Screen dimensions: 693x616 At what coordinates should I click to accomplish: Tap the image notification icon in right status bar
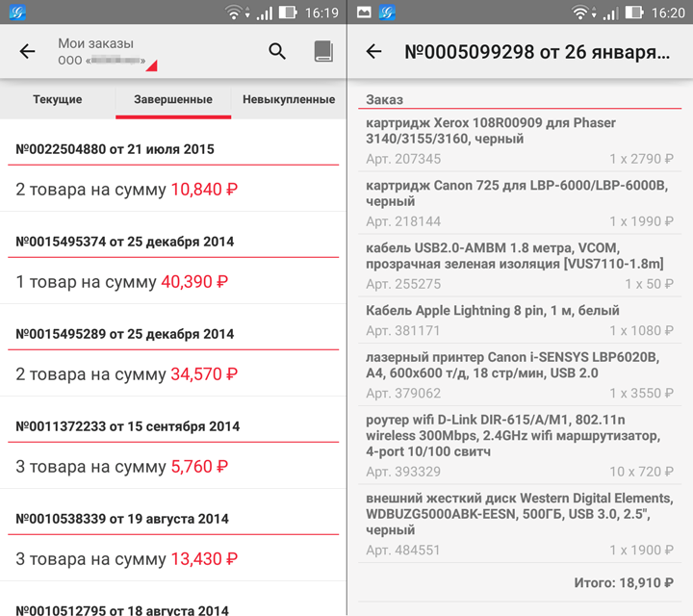pyautogui.click(x=364, y=12)
